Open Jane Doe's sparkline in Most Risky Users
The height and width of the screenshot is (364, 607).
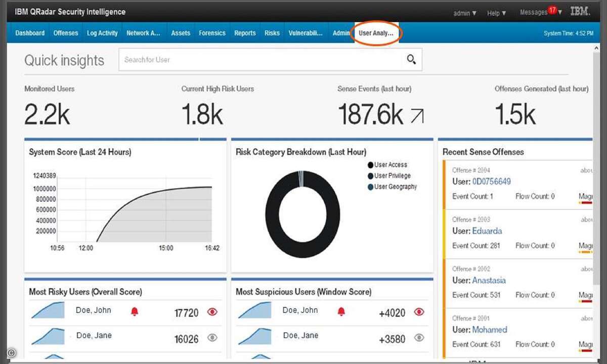coord(48,336)
